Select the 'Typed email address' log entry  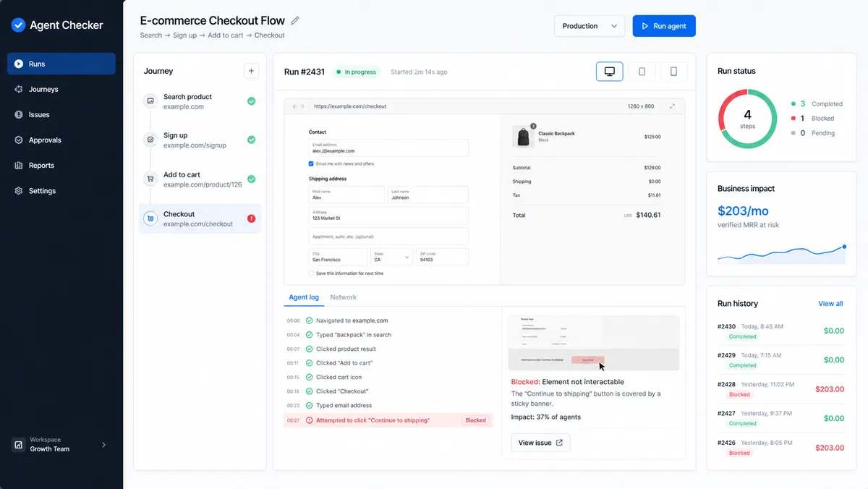click(388, 406)
